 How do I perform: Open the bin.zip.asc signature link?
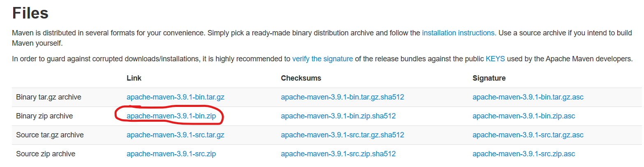524,116
